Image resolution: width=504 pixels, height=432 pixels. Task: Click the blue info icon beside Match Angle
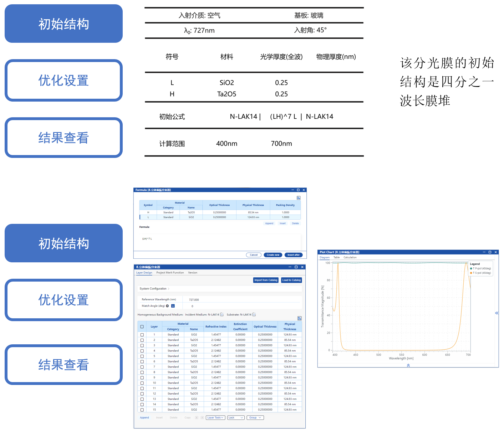pos(173,306)
